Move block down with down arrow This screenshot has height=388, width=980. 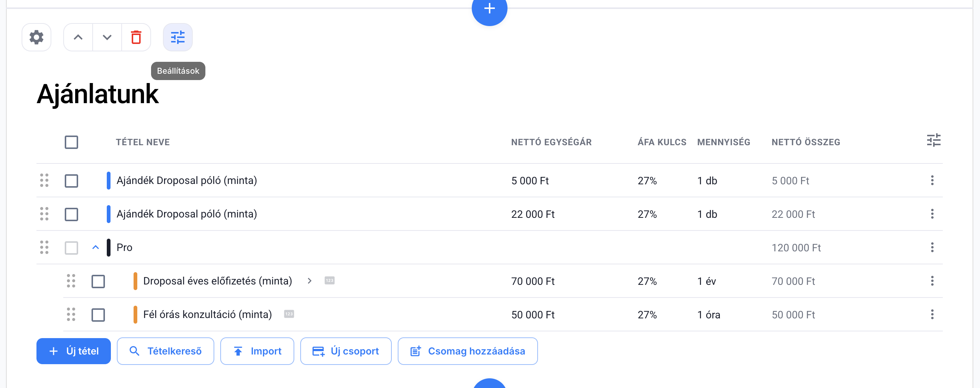[x=107, y=37]
